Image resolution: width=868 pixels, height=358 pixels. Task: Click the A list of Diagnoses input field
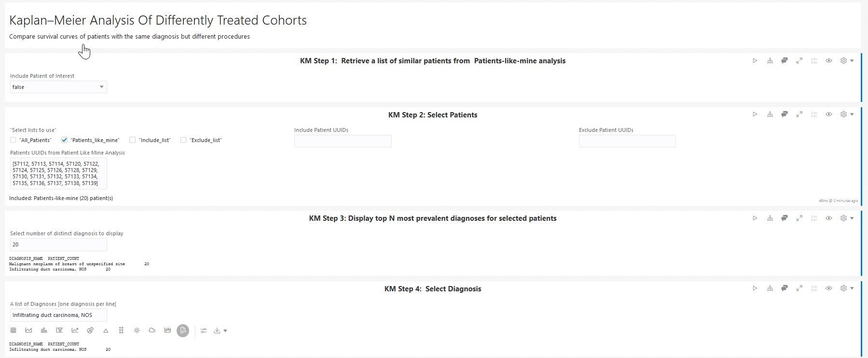pyautogui.click(x=58, y=315)
